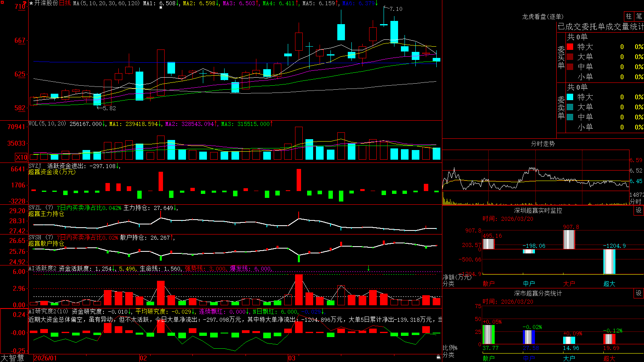Click the 委卖单 section label
This screenshot has height=362, width=644.
pyautogui.click(x=561, y=107)
